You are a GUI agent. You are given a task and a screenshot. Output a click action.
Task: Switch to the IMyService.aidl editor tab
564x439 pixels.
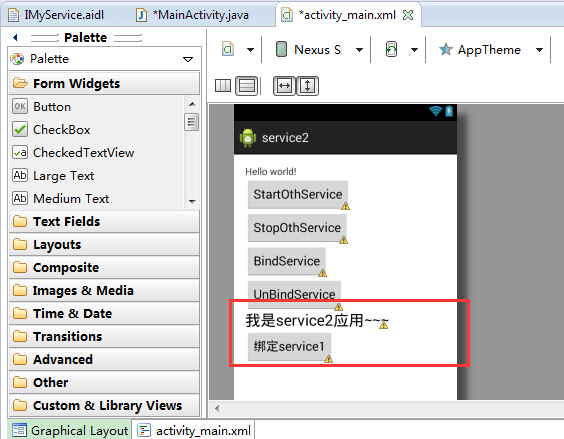click(x=56, y=15)
